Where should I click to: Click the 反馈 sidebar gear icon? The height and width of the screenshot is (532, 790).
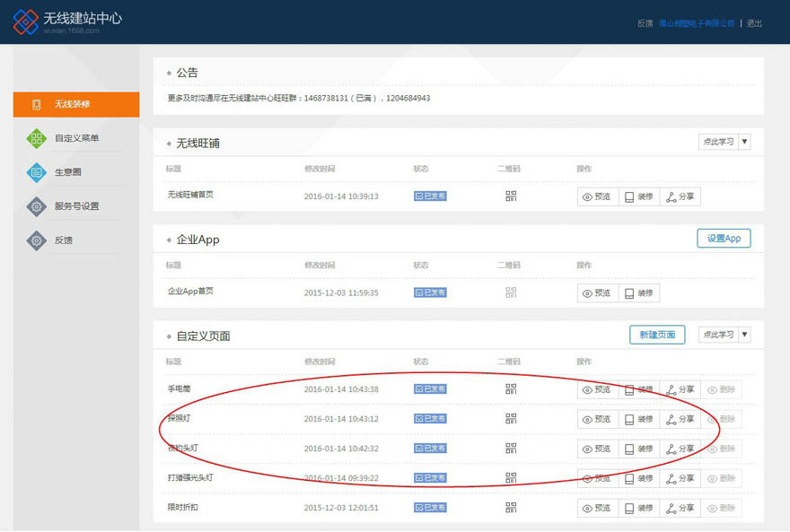36,240
